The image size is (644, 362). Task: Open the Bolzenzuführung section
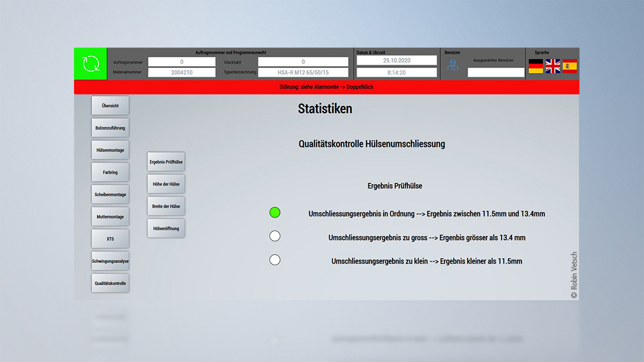point(110,127)
